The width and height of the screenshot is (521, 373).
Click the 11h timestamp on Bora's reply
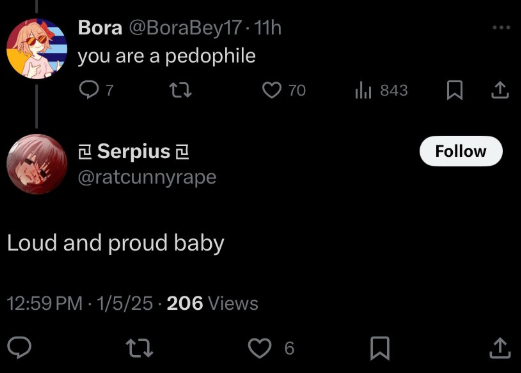268,27
